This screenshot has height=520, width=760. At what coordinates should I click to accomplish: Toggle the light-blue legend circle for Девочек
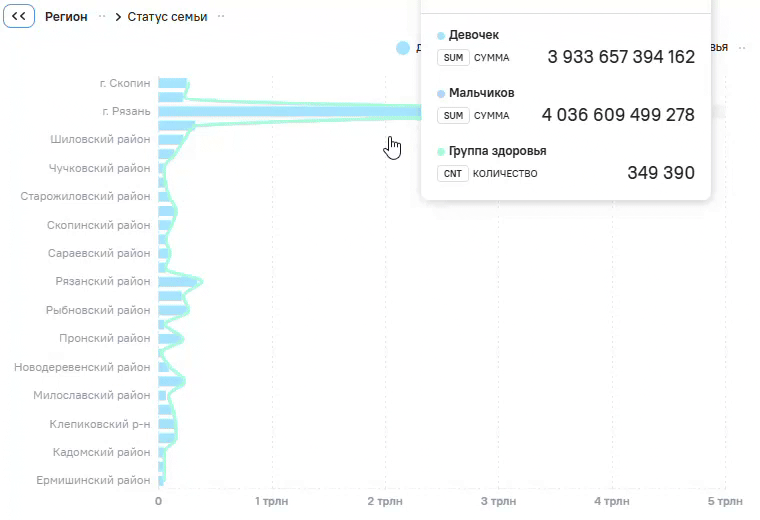click(x=403, y=48)
